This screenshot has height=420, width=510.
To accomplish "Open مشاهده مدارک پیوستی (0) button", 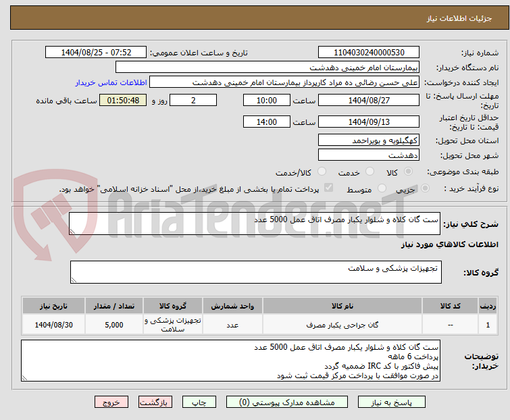I will [287, 402].
